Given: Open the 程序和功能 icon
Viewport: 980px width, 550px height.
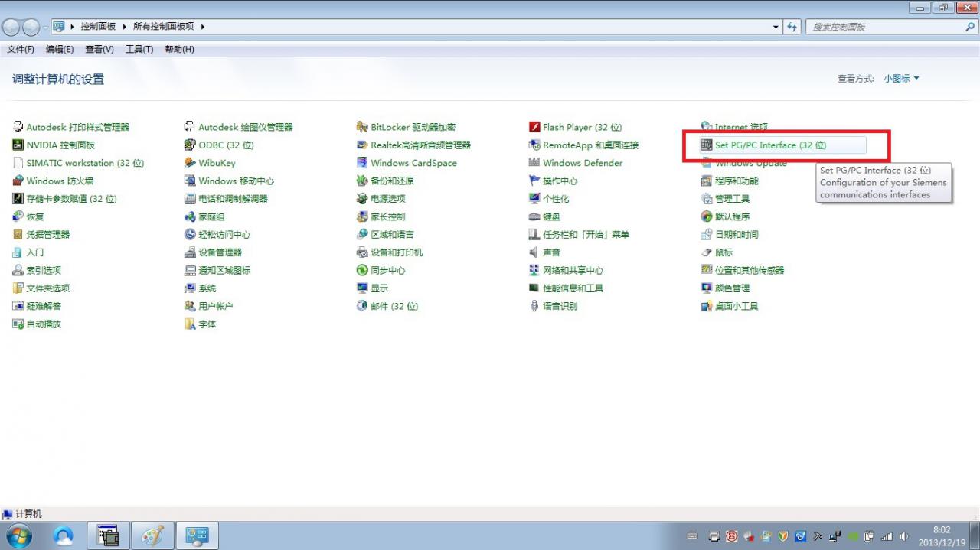Looking at the screenshot, I should point(707,181).
